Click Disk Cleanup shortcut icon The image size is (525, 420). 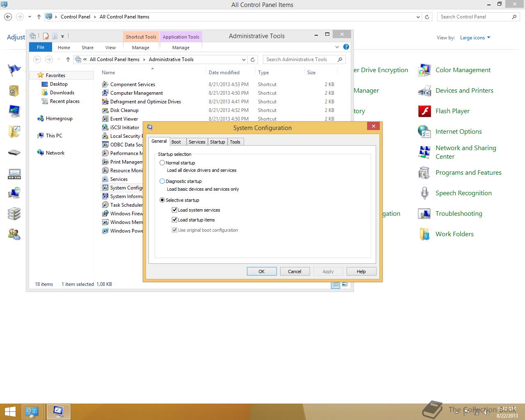pyautogui.click(x=105, y=110)
